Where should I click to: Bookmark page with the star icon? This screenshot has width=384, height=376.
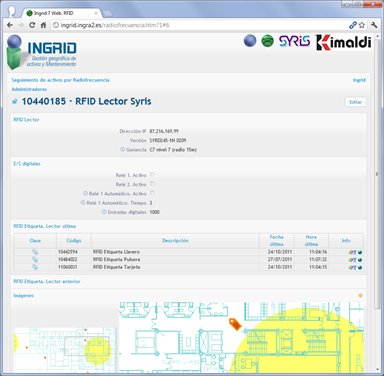(362, 25)
